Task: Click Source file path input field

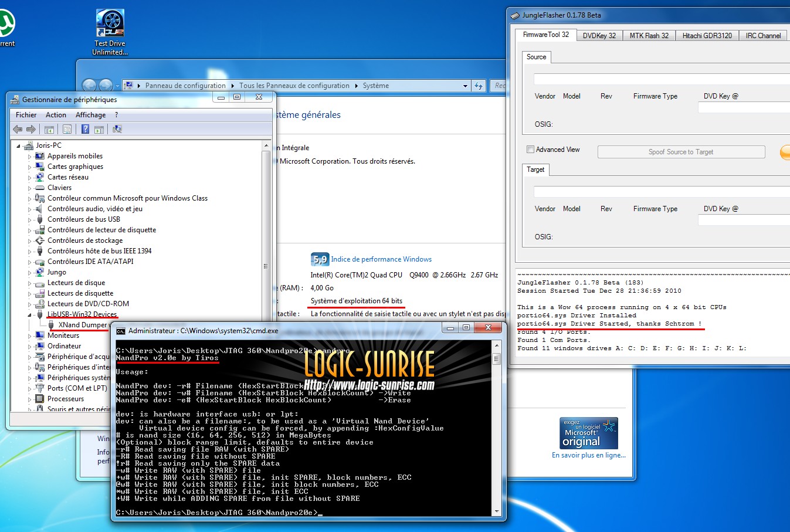Action: point(662,79)
